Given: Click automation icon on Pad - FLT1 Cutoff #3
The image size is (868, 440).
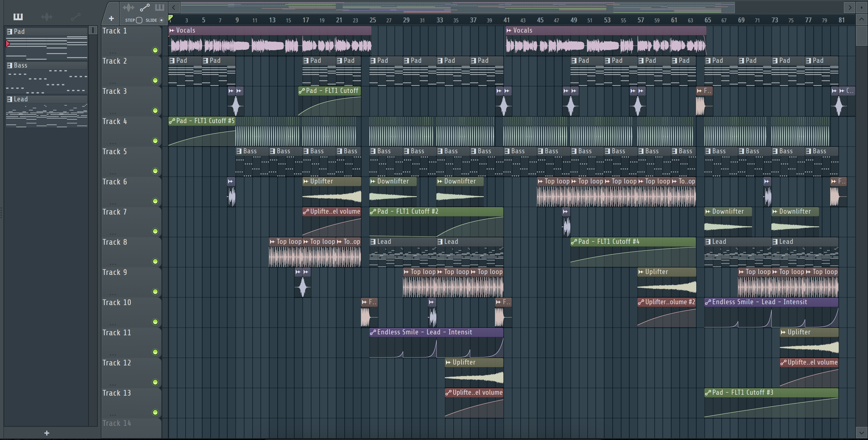Looking at the screenshot, I should pyautogui.click(x=708, y=393).
